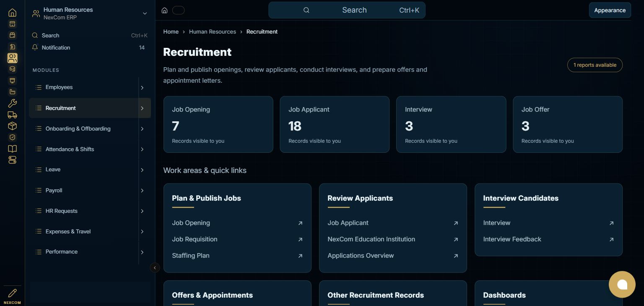644x306 pixels.
Task: Go to Human Resources in the breadcrumb
Action: pos(213,31)
